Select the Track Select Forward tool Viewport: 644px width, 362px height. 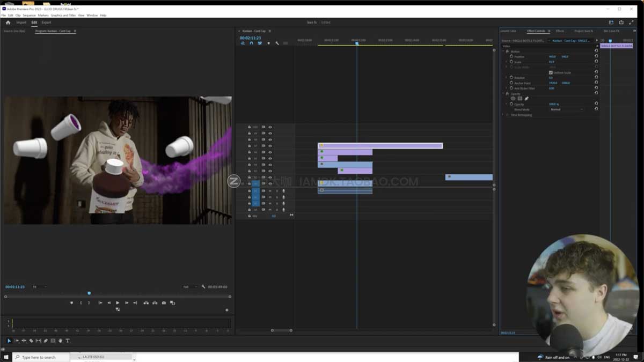click(17, 341)
